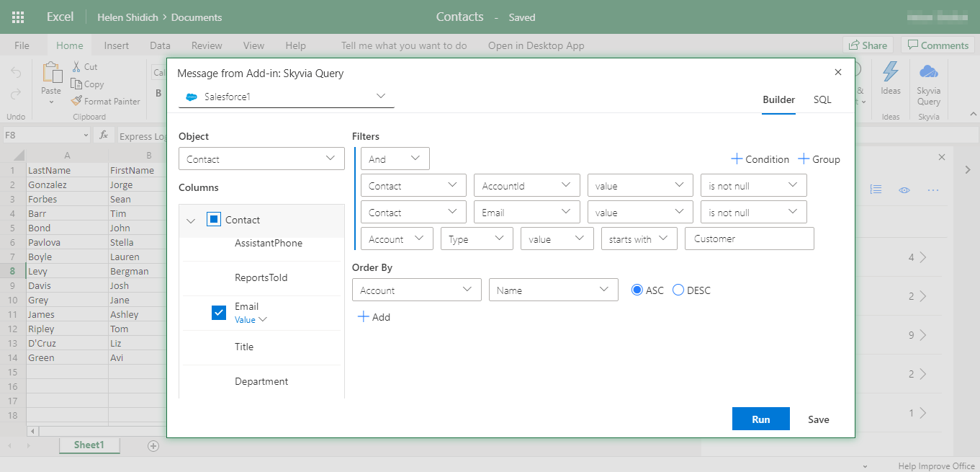Uncheck the Email column checkbox
The image size is (980, 472).
219,312
